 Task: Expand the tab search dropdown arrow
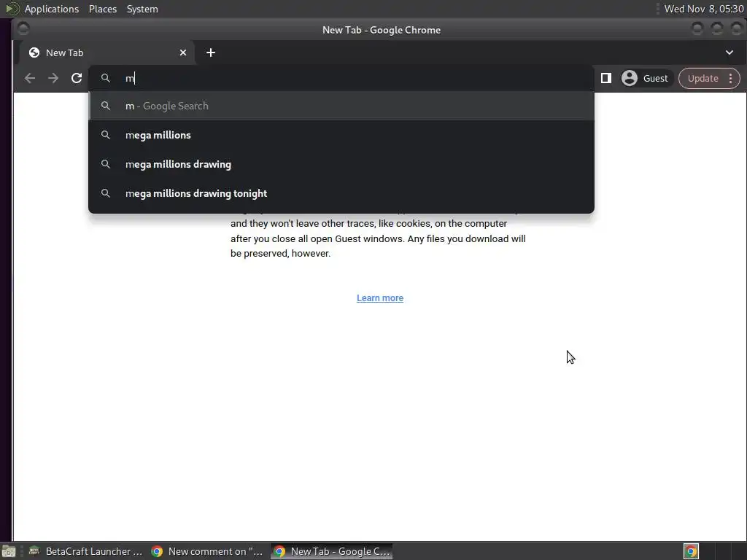click(x=729, y=52)
